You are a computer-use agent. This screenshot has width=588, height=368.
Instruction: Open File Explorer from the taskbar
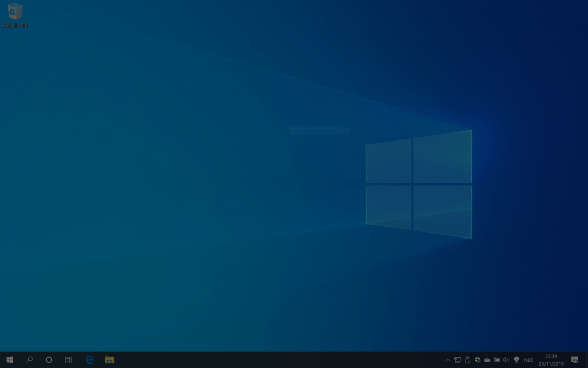[109, 360]
